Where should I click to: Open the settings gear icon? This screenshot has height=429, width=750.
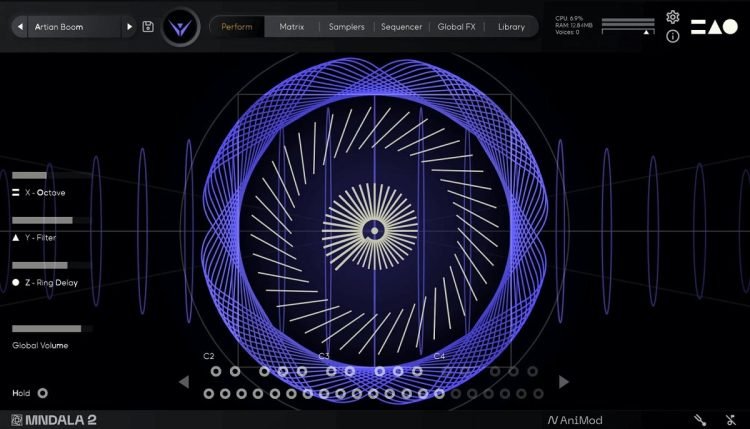click(x=673, y=17)
